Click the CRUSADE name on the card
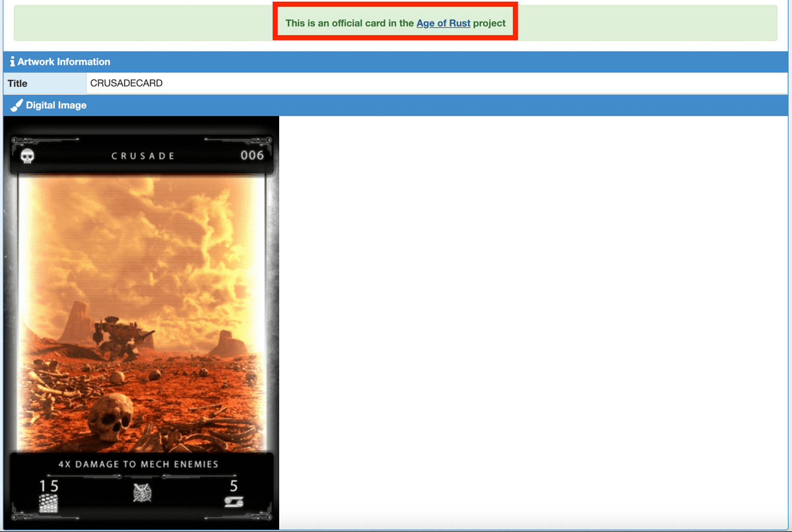This screenshot has height=532, width=792. [x=143, y=156]
